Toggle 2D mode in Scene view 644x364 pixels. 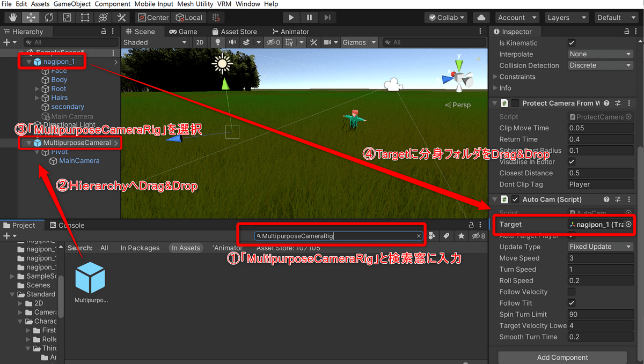[200, 42]
